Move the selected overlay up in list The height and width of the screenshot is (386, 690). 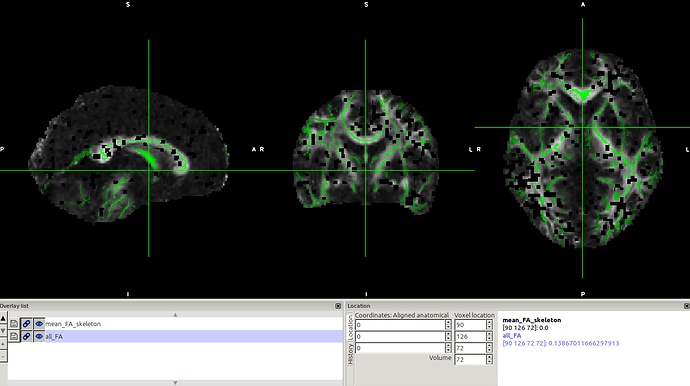(x=3, y=318)
